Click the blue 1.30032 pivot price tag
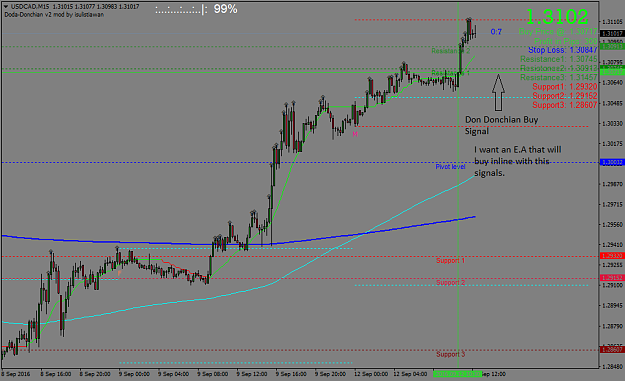Viewport: 625px width, 381px height. click(612, 162)
